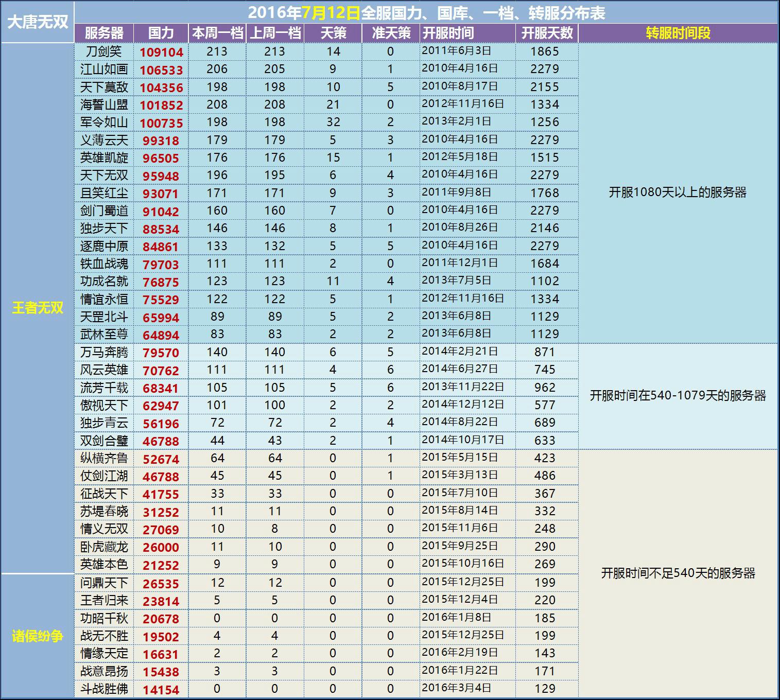Click server name 独步天下

[x=104, y=228]
